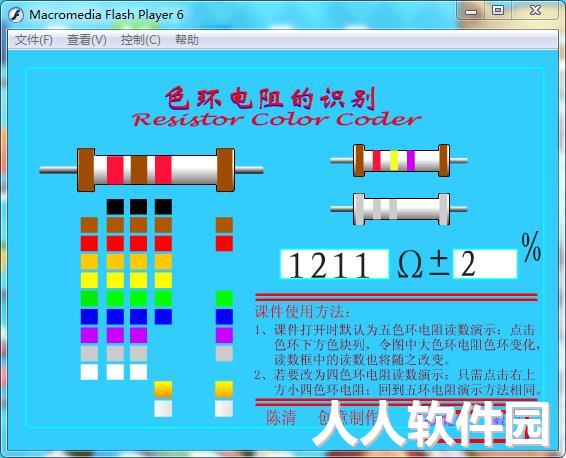Click the tolerance percentage field showing 2
The width and height of the screenshot is (566, 458).
pos(485,264)
